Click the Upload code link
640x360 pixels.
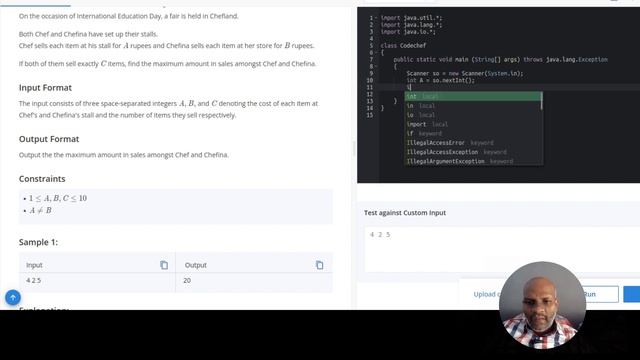coord(486,294)
